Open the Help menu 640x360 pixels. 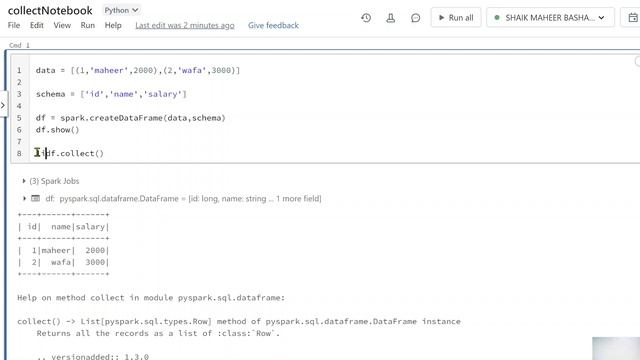click(x=113, y=25)
